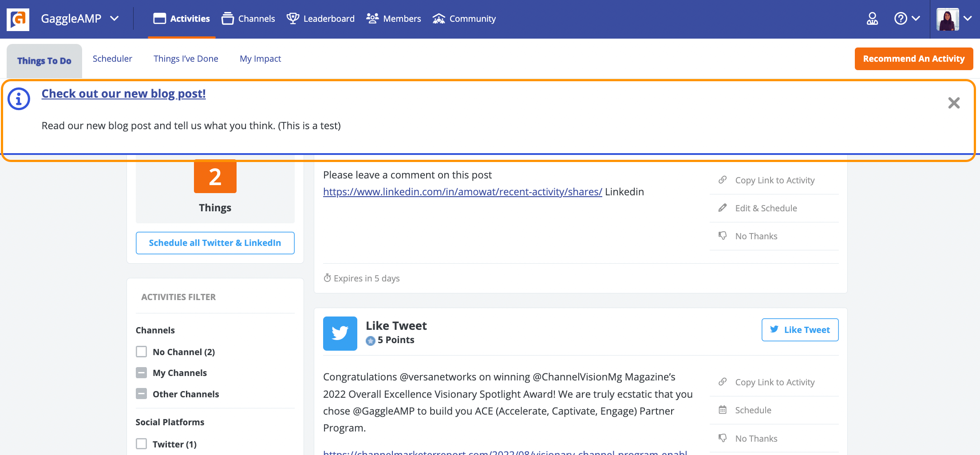Viewport: 980px width, 455px height.
Task: Click the 'Social Platforms' filter heading
Action: tap(170, 422)
